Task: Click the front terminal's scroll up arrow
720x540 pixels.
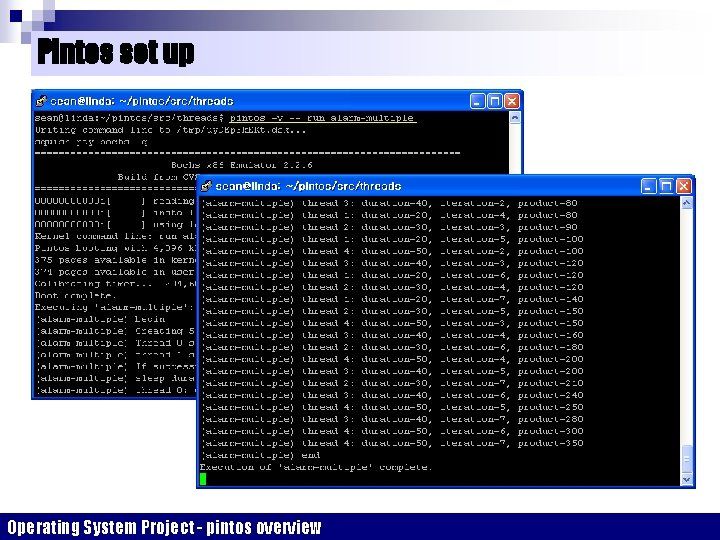Action: [x=686, y=202]
